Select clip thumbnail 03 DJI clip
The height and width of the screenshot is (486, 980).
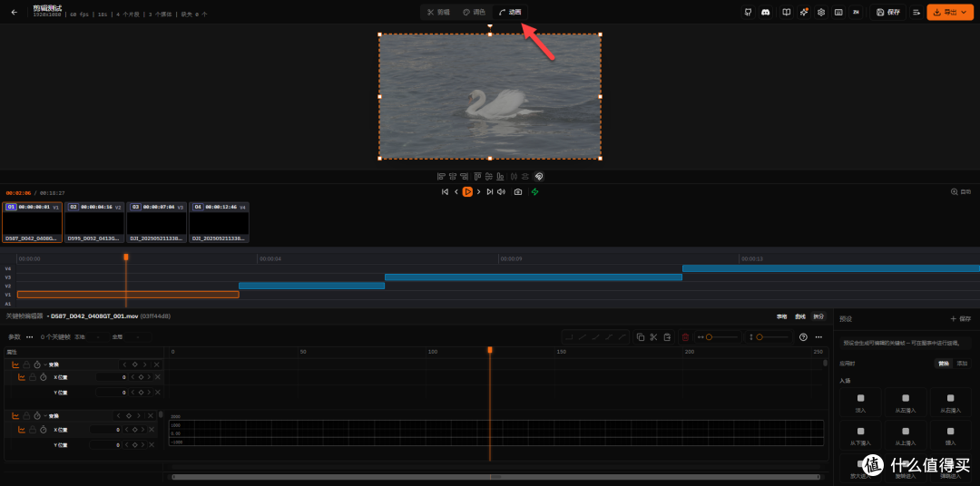(x=157, y=222)
